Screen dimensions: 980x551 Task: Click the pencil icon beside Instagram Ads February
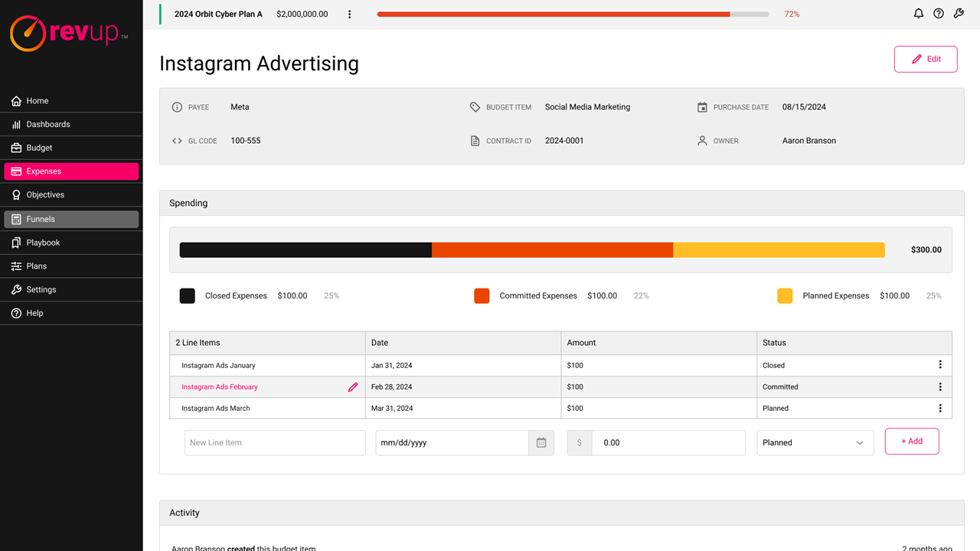point(353,387)
